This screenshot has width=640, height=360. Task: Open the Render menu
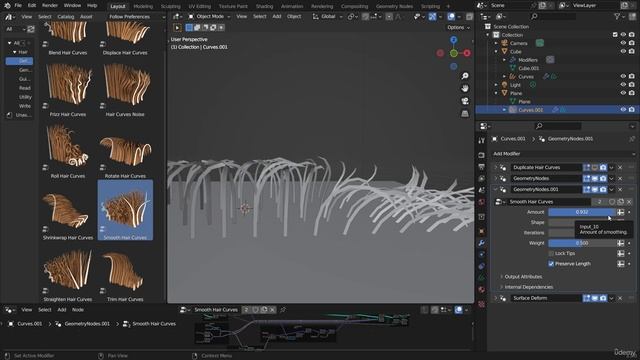coord(50,6)
